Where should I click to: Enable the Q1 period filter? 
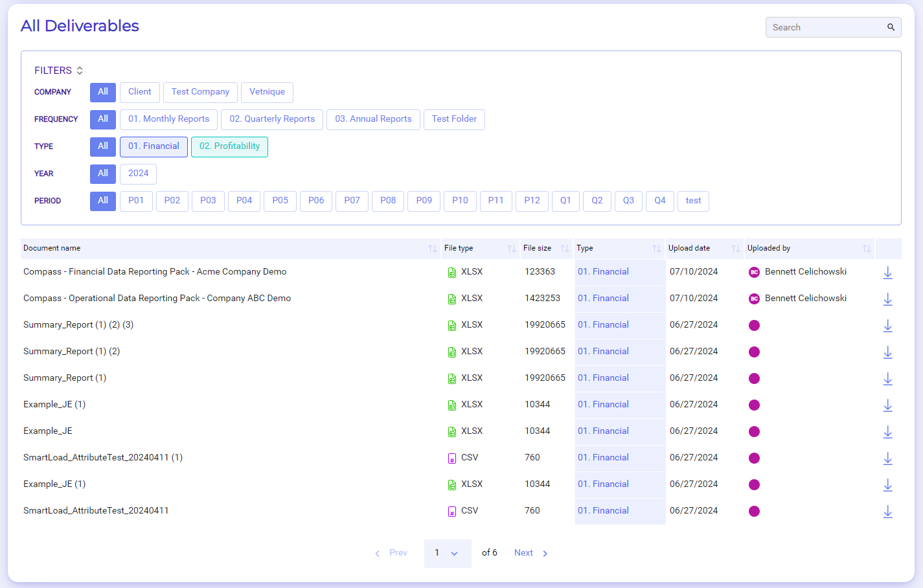[565, 201]
